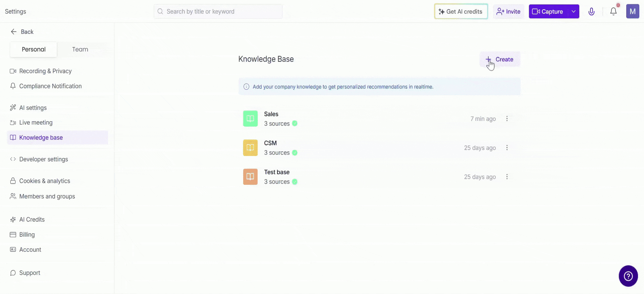Click the microphone icon in top bar

pyautogui.click(x=591, y=11)
